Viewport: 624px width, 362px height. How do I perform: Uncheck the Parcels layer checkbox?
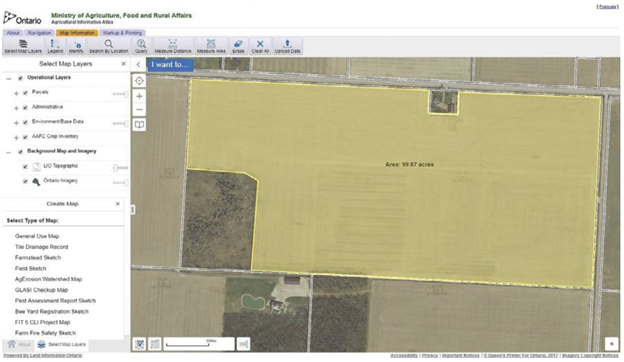coord(25,93)
